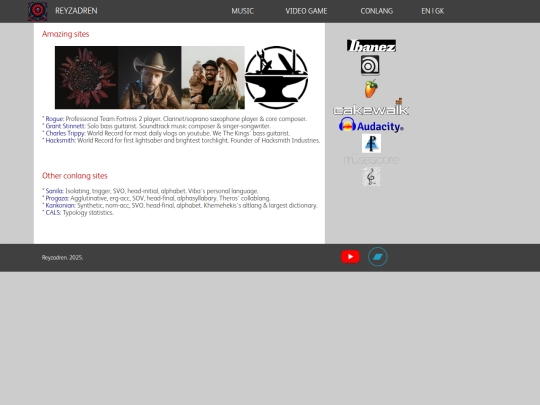Click the cowboy hat man photo
Screen dimensions: 540x405
point(150,77)
